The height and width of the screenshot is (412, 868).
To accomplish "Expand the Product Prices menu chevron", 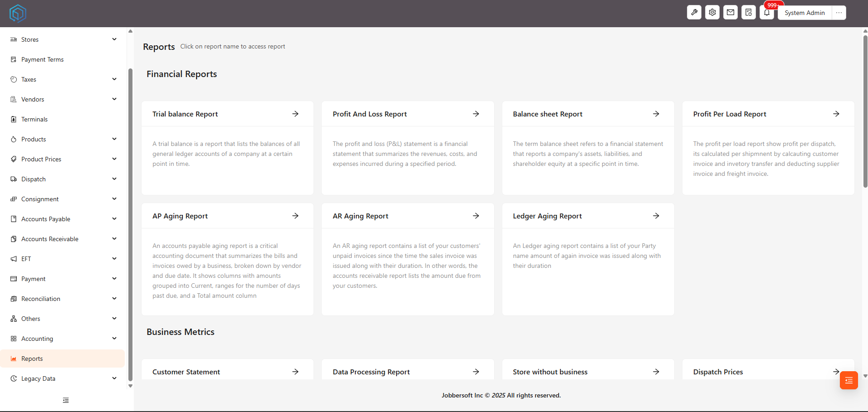I will (114, 159).
